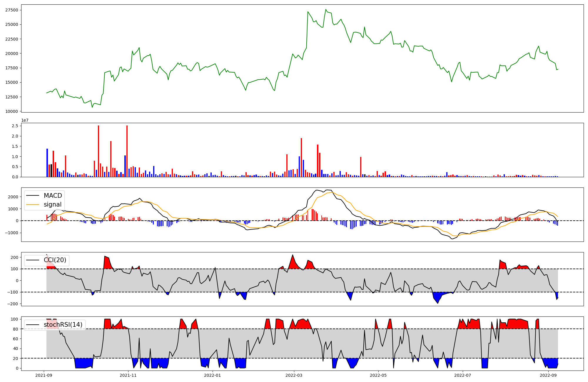Click the 27500 price axis tick label
This screenshot has height=382, width=588.
coord(12,10)
